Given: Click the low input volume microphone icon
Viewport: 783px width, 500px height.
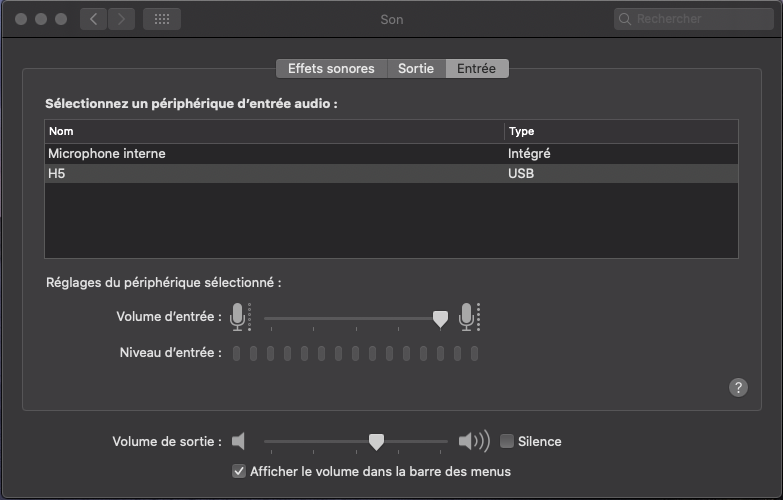Looking at the screenshot, I should coord(240,317).
